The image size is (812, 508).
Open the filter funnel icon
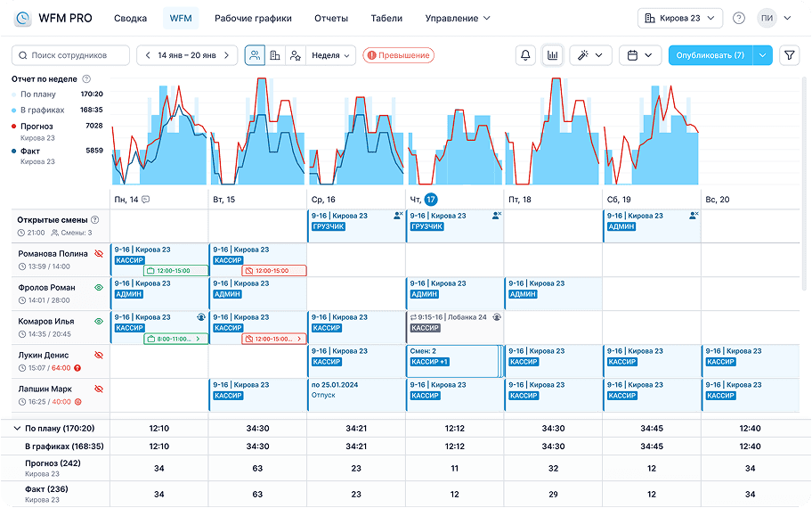click(789, 55)
